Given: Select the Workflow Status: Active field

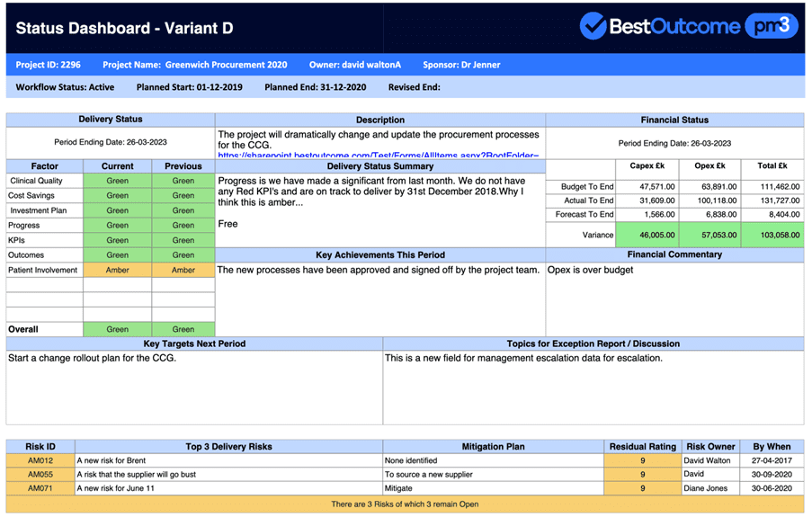Looking at the screenshot, I should tap(65, 87).
